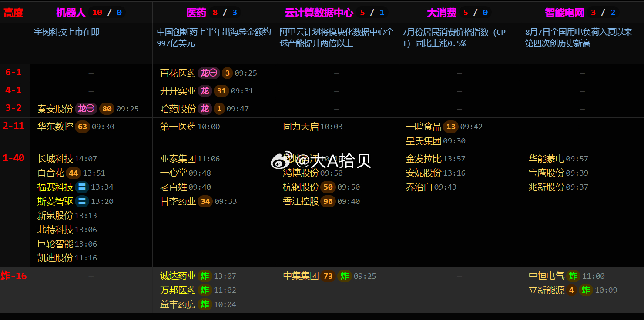Click the 龙 badge next to 哈药股份
644x320 pixels.
(205, 109)
